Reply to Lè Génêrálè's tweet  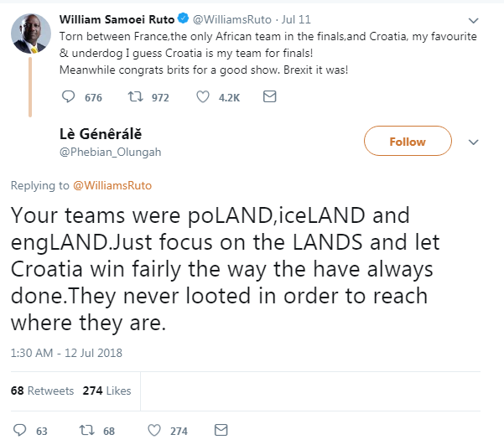(19, 431)
